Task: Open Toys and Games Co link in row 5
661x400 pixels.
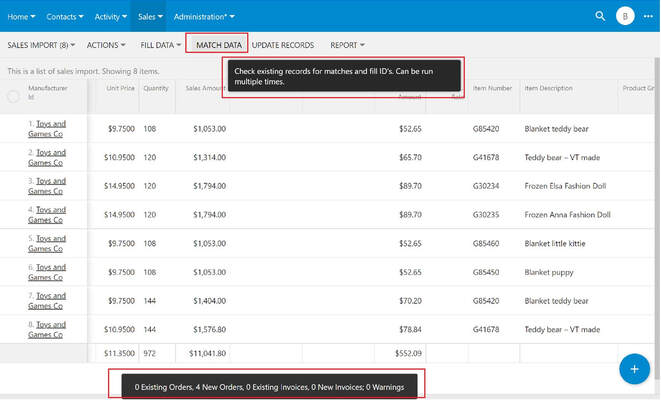Action: pos(47,244)
